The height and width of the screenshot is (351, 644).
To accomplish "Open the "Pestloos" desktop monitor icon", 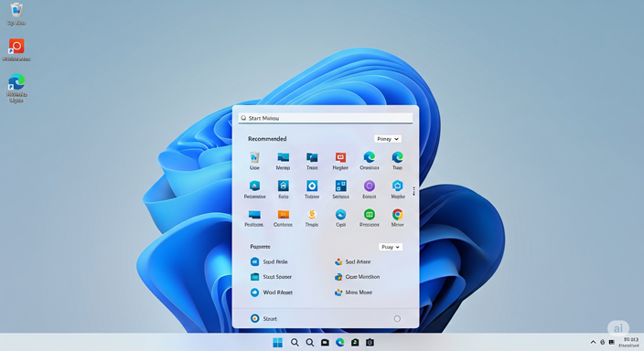I will [x=254, y=215].
